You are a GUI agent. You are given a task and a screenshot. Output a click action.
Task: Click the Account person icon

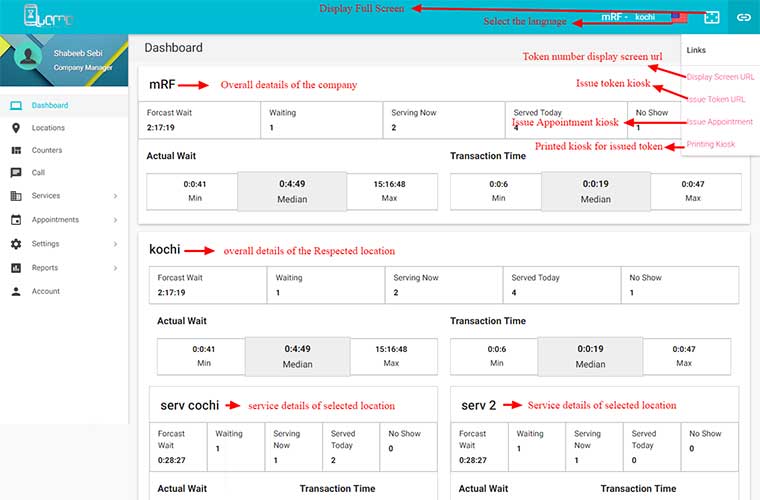click(16, 291)
